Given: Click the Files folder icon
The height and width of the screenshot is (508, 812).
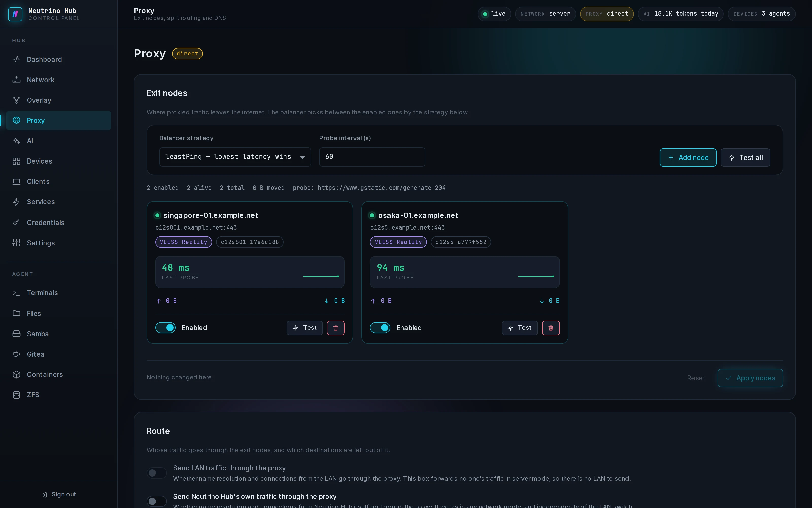Looking at the screenshot, I should point(16,313).
